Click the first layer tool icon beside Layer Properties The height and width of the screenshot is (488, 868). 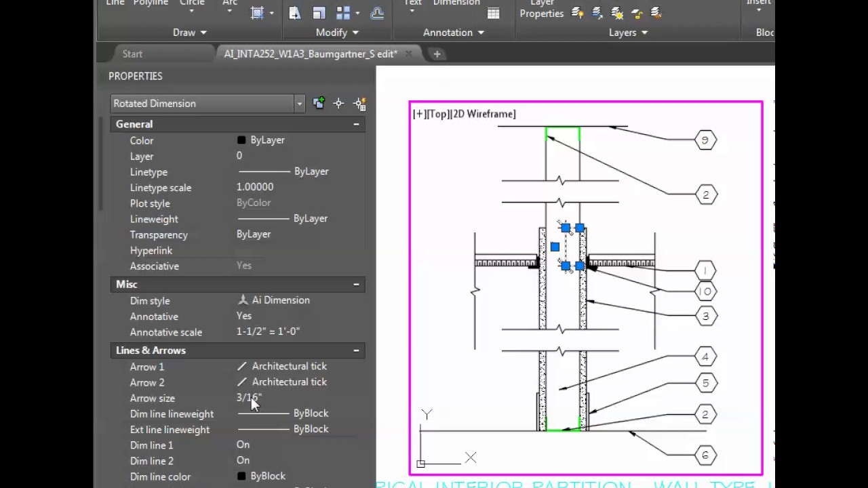[577, 13]
